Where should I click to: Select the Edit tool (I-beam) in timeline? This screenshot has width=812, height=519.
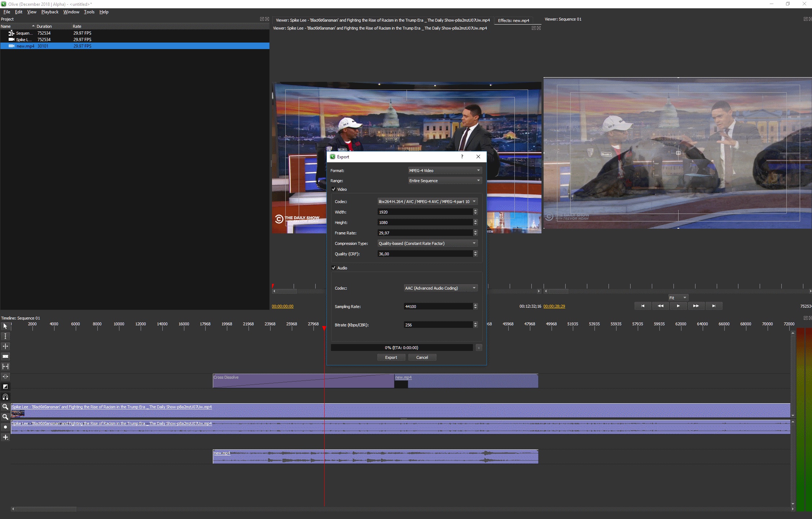click(x=5, y=336)
